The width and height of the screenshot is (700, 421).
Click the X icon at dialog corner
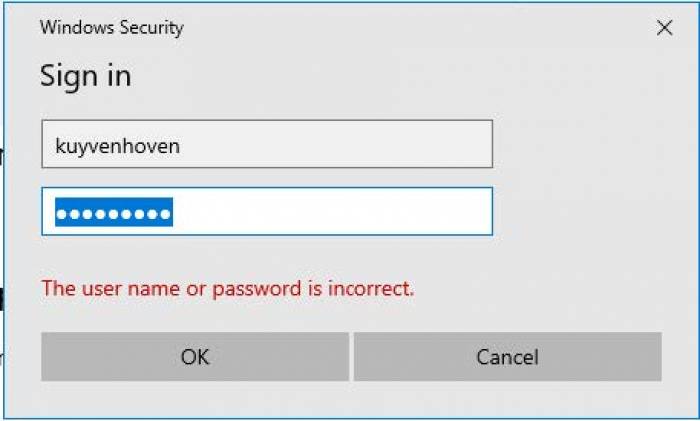664,28
